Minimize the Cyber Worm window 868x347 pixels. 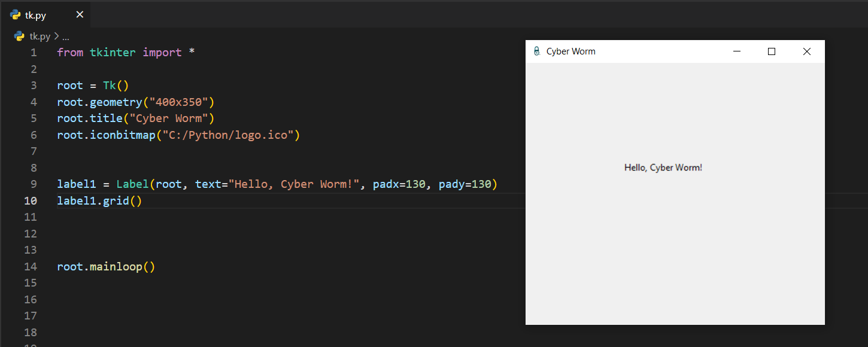coord(737,51)
